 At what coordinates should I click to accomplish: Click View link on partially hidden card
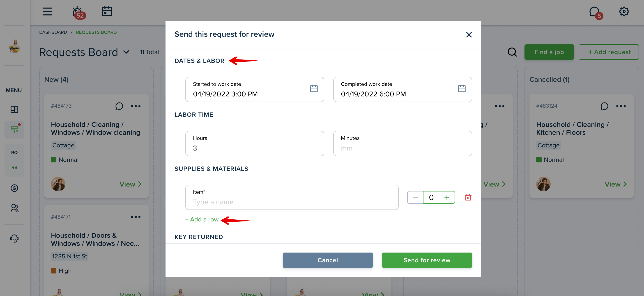click(x=494, y=184)
